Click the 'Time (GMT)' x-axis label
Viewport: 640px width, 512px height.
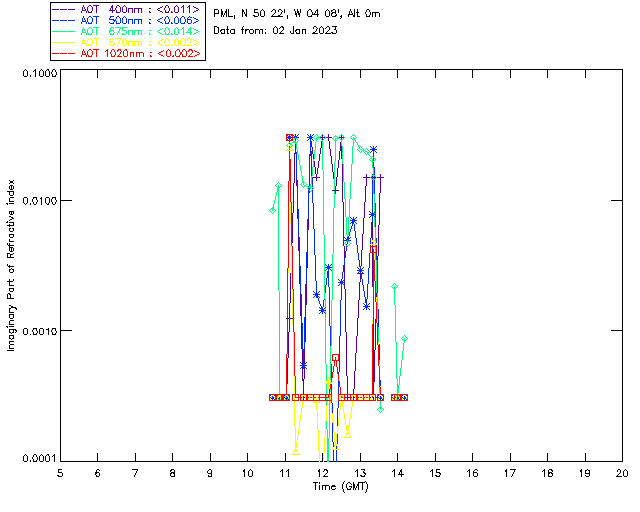(x=340, y=487)
